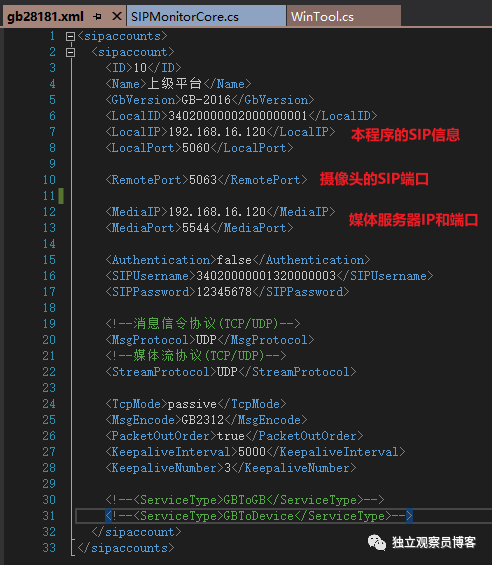This screenshot has height=565, width=492.
Task: Click the TcpMode value passive
Action: point(192,404)
